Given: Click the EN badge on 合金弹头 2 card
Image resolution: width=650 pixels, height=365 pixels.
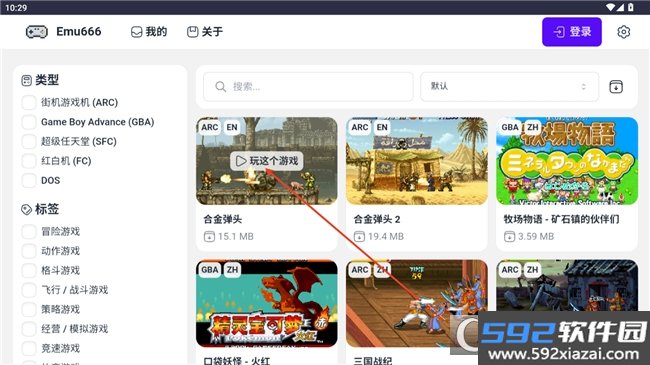Looking at the screenshot, I should (x=382, y=127).
